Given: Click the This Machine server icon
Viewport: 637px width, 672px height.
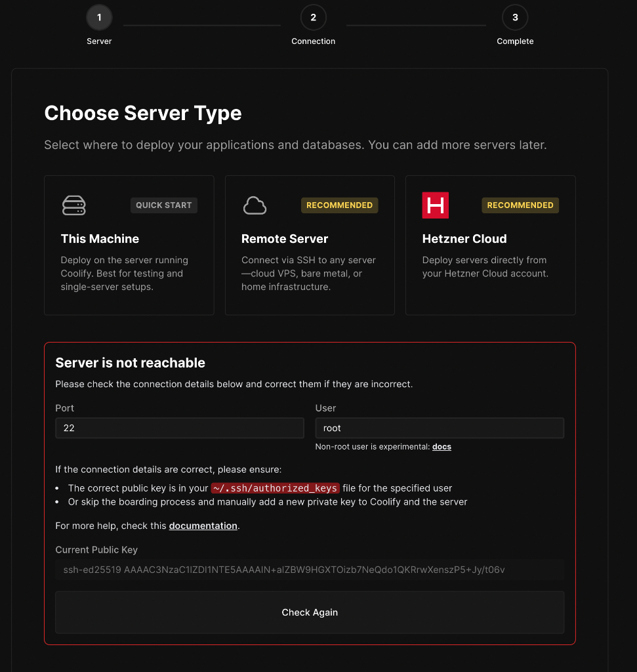Looking at the screenshot, I should pyautogui.click(x=73, y=205).
